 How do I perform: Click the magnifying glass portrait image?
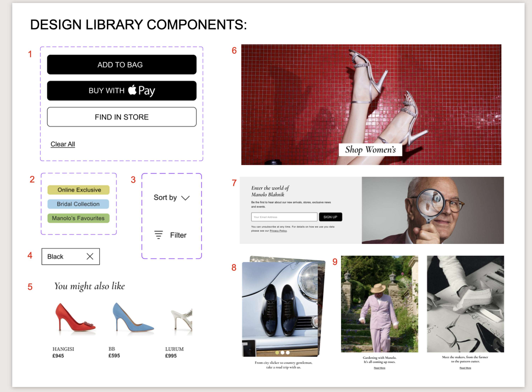click(433, 210)
